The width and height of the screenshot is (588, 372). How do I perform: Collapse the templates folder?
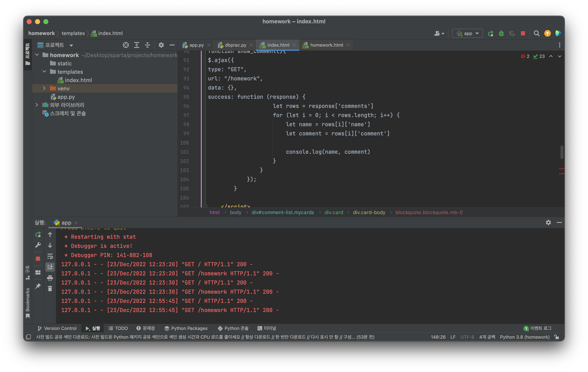tap(44, 71)
